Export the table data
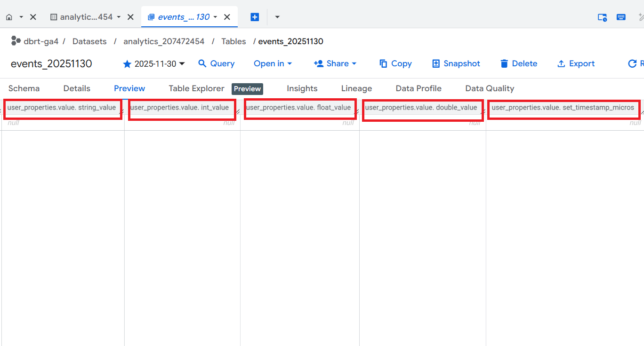The height and width of the screenshot is (346, 644). coord(576,63)
